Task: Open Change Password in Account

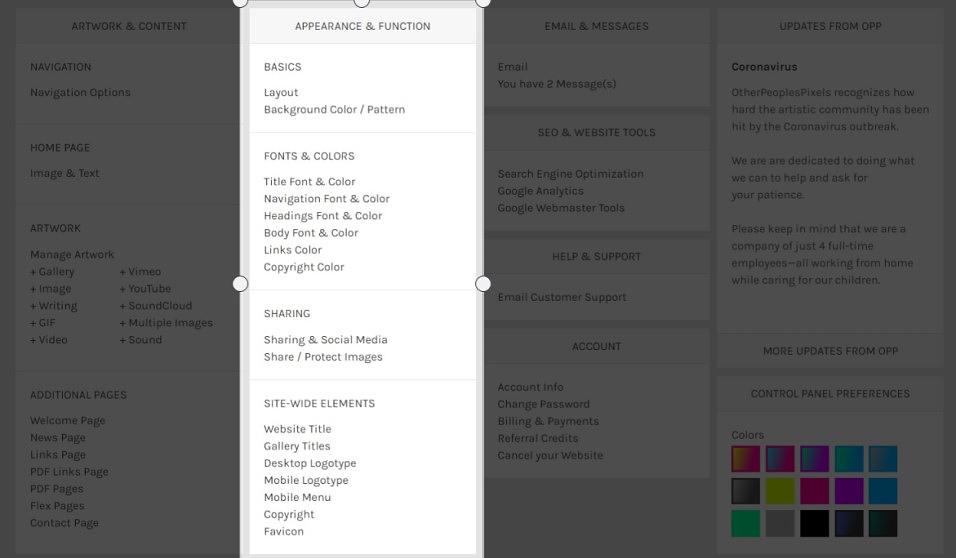Action: (x=543, y=404)
